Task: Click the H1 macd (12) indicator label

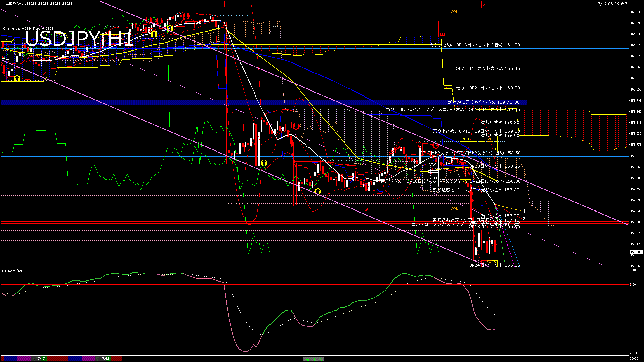Action: (12, 271)
